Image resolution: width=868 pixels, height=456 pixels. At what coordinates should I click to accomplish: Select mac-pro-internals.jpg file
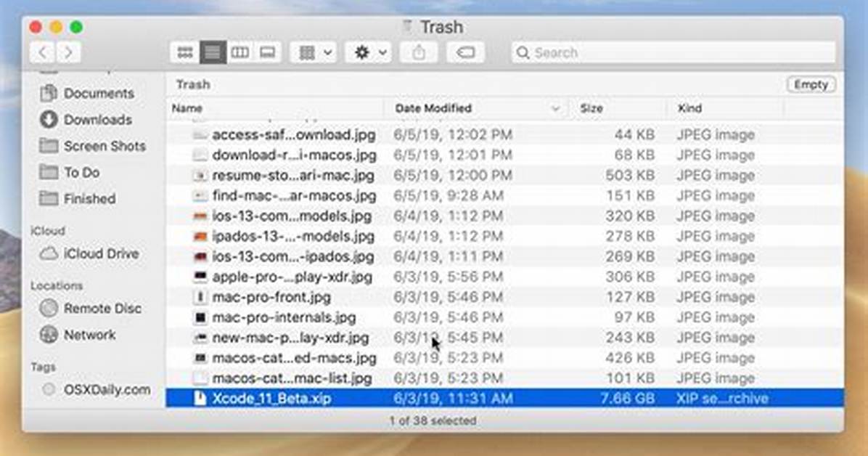tap(504, 317)
